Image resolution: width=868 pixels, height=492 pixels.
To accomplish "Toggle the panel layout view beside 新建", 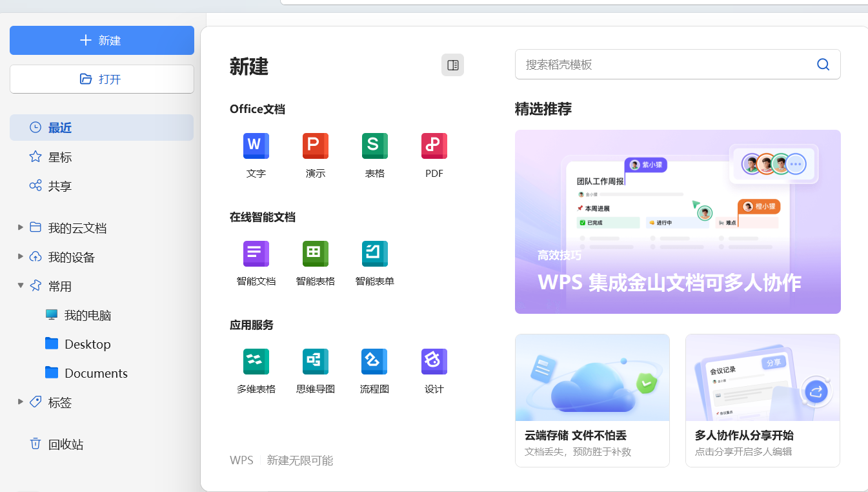I will tap(452, 65).
